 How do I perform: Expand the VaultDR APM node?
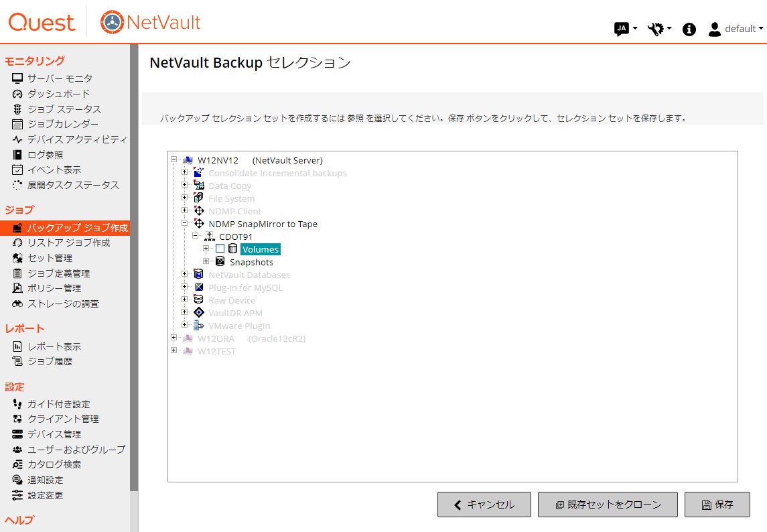(184, 312)
